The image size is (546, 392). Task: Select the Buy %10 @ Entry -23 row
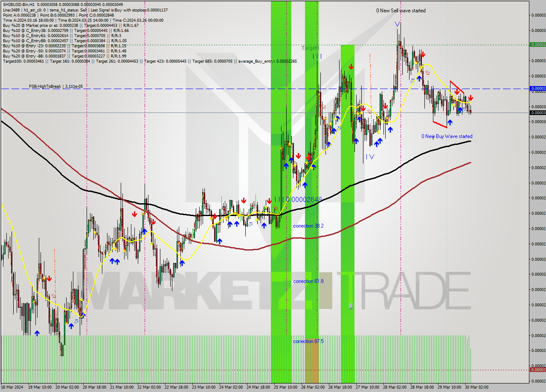click(x=64, y=46)
